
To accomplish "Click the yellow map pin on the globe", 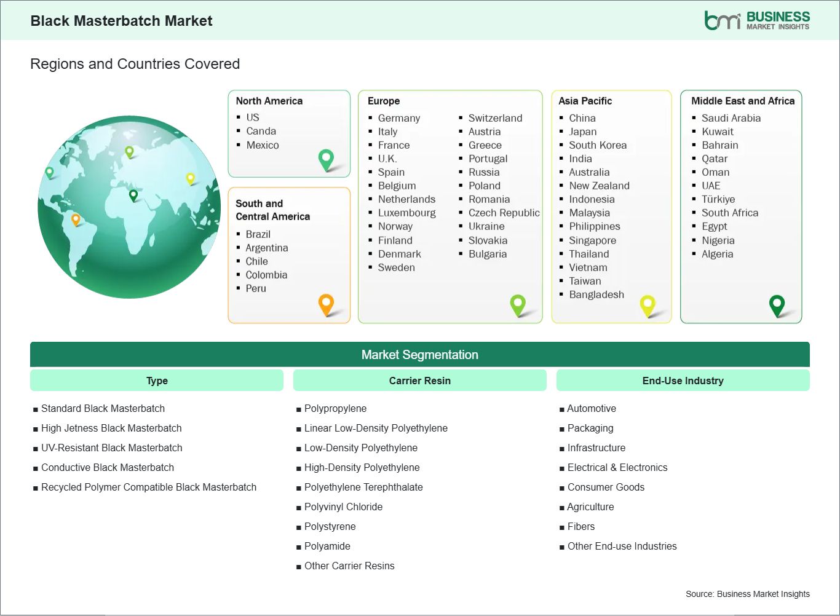I will 190,178.
